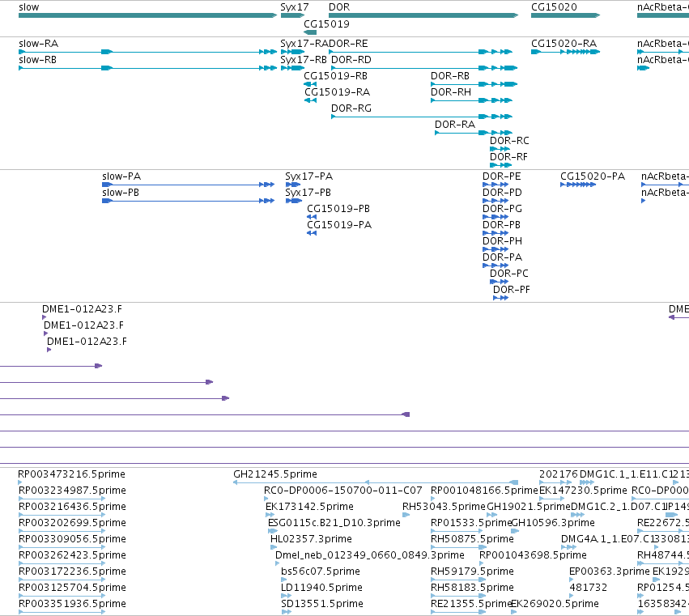Click the DOR-RB transcript label

coord(450,76)
